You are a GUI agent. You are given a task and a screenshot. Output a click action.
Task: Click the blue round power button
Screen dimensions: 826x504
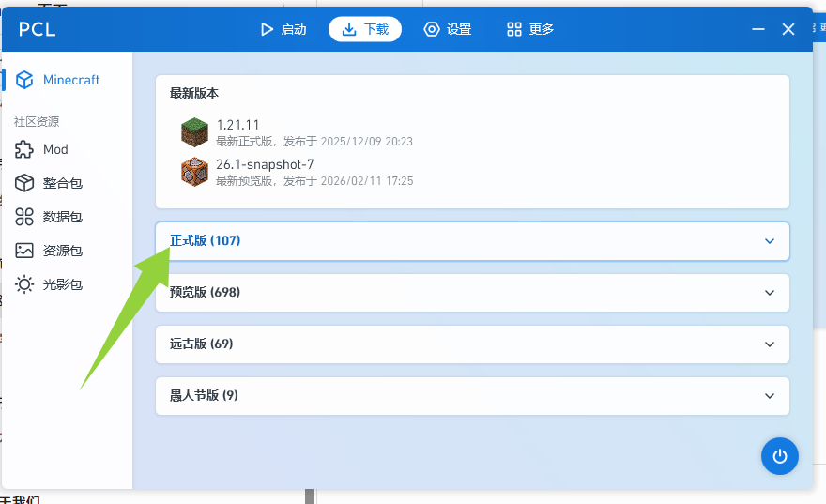tap(780, 456)
